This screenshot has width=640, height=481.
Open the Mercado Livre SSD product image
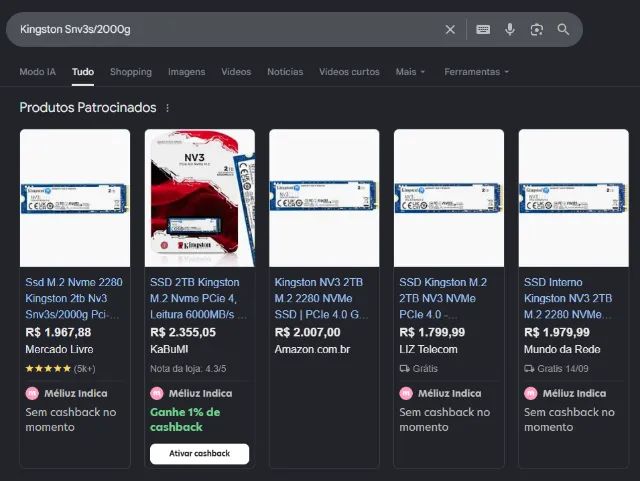click(x=75, y=198)
